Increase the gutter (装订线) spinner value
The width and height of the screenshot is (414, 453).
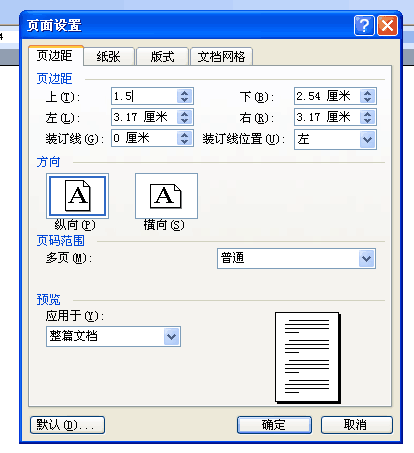coord(185,135)
